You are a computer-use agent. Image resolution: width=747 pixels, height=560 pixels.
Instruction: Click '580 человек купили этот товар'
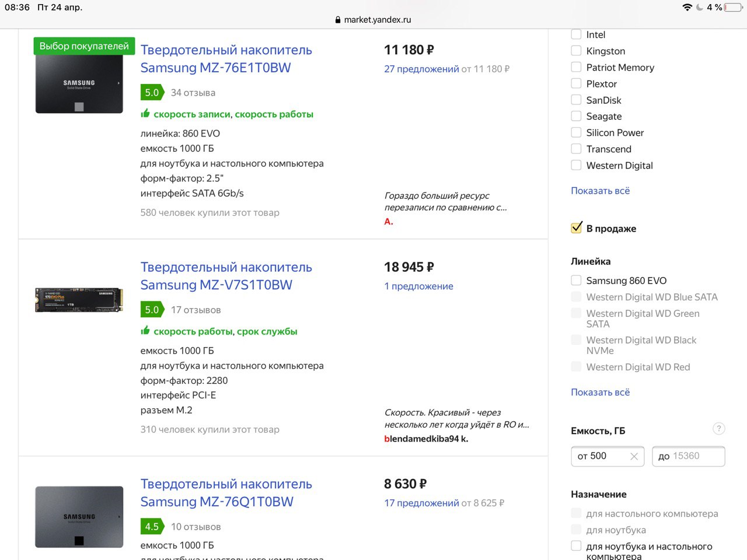point(210,212)
